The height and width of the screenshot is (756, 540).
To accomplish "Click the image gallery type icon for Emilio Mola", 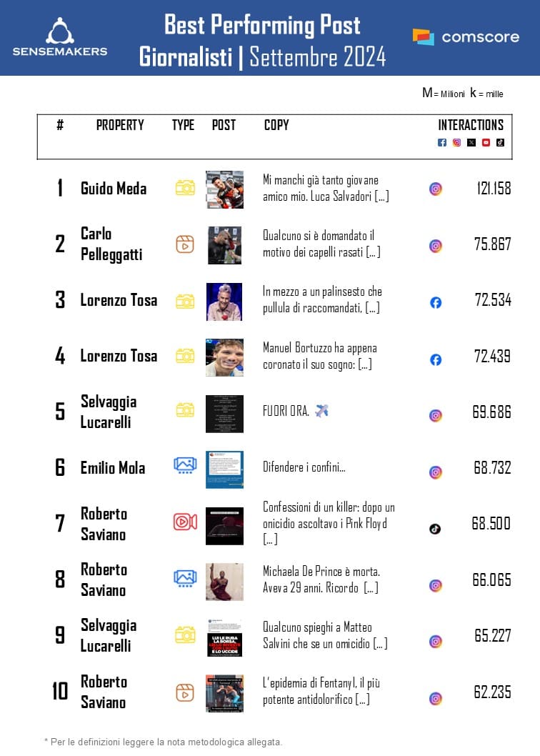I will click(x=185, y=467).
